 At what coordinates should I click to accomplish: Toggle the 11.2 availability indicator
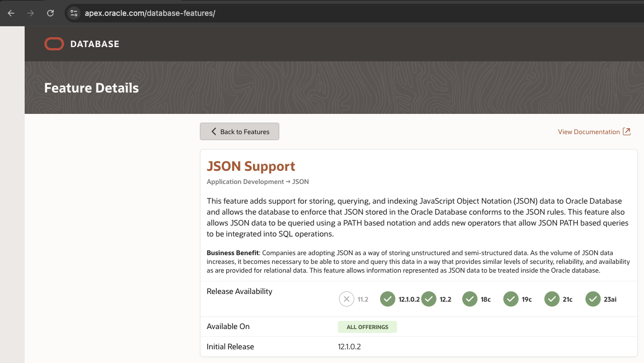click(346, 299)
